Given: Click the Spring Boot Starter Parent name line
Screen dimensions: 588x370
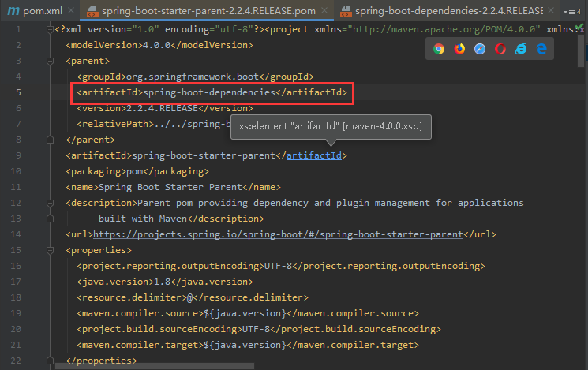Looking at the screenshot, I should (x=174, y=187).
